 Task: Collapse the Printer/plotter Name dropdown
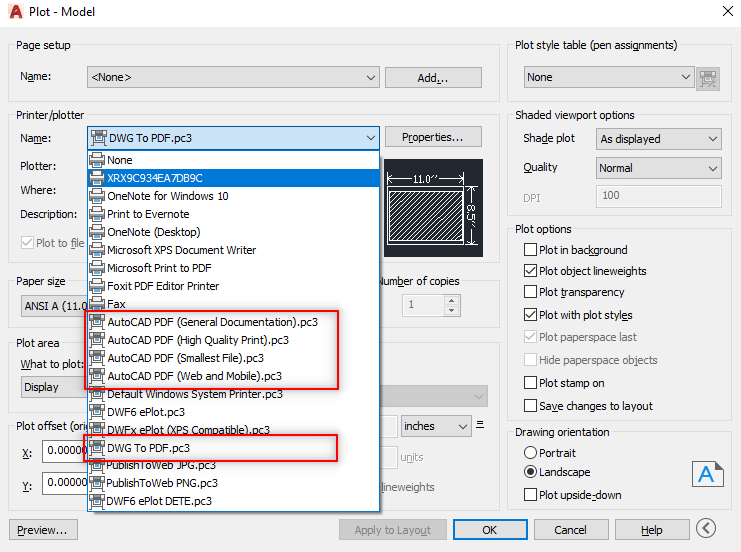pos(233,138)
